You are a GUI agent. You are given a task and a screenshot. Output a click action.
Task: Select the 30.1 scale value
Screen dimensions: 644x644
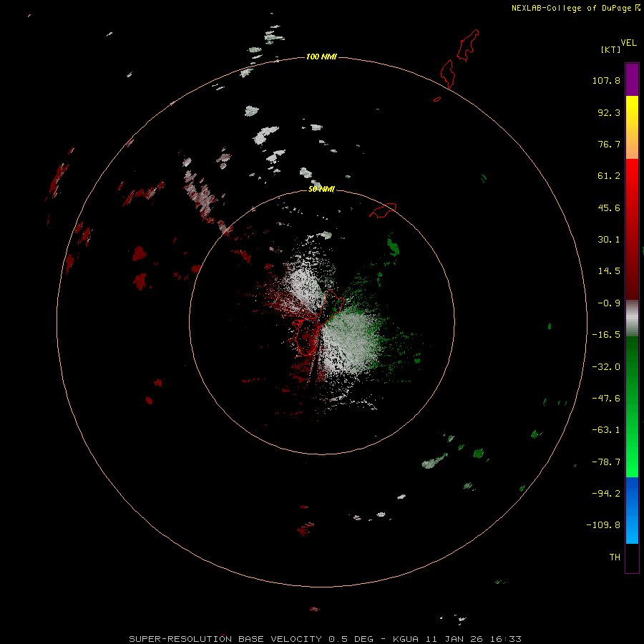[x=609, y=240]
